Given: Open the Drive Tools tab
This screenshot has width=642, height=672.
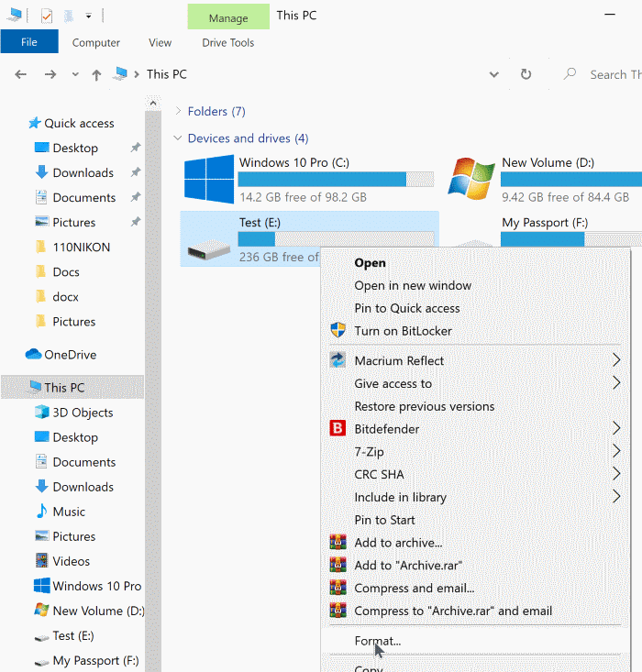Looking at the screenshot, I should (x=228, y=42).
